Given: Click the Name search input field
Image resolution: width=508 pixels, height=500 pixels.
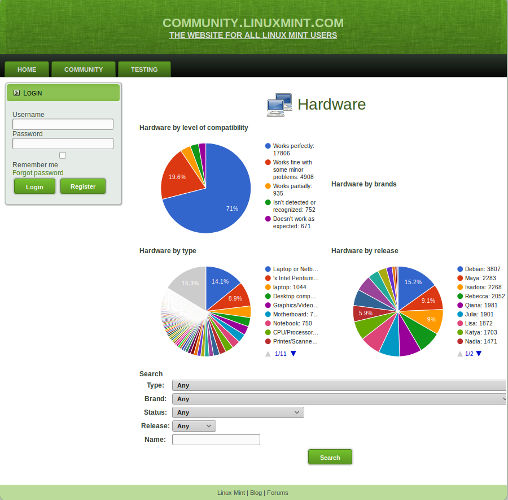Looking at the screenshot, I should pos(216,439).
